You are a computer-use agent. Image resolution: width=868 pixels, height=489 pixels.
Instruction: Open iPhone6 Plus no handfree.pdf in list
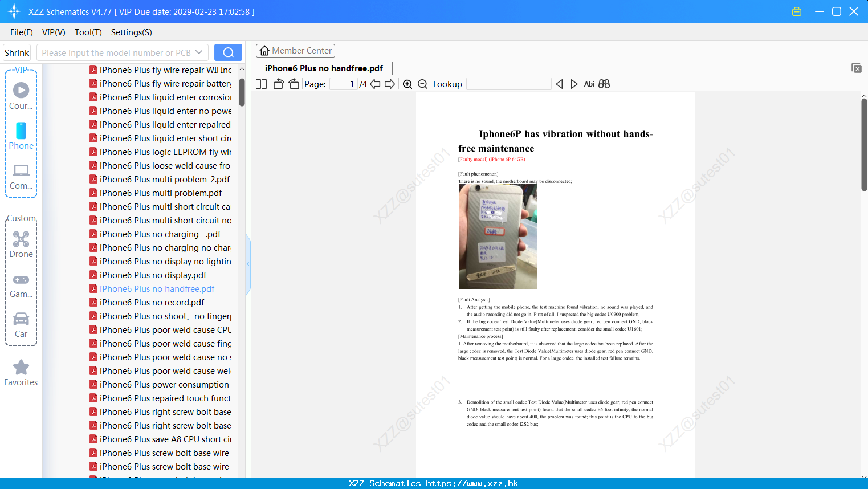click(157, 289)
